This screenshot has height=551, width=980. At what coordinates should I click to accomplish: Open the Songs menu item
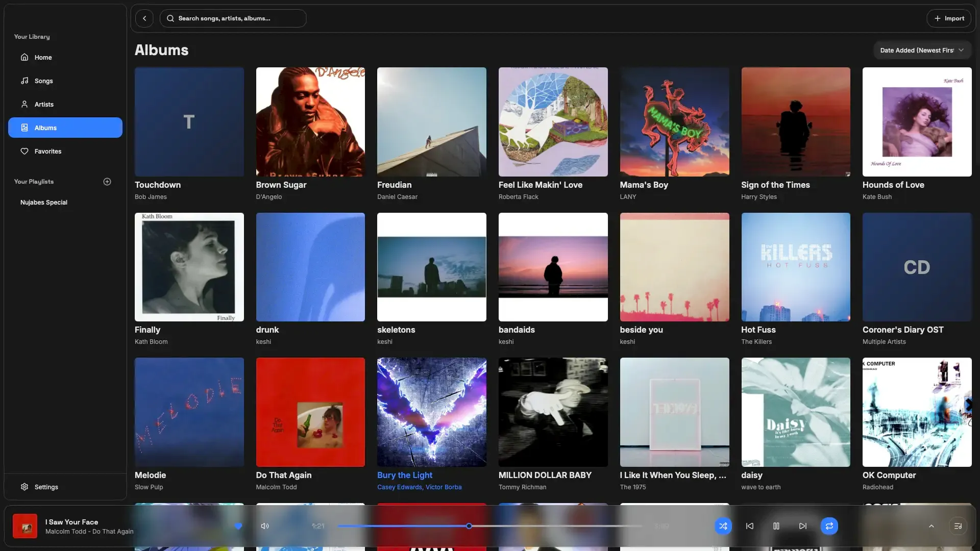coord(65,81)
